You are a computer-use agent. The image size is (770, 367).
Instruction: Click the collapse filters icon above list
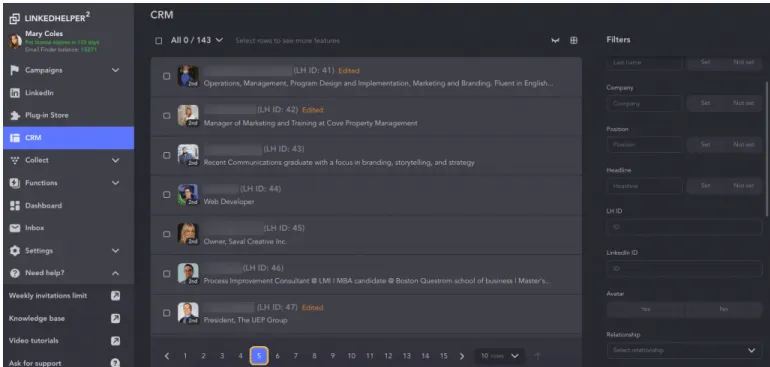pos(555,40)
